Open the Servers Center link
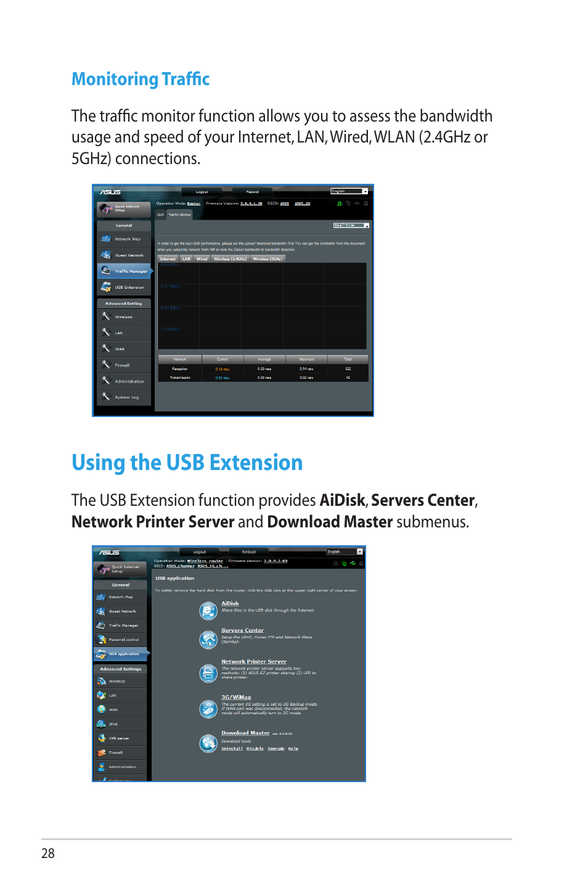588x887 pixels. [242, 630]
